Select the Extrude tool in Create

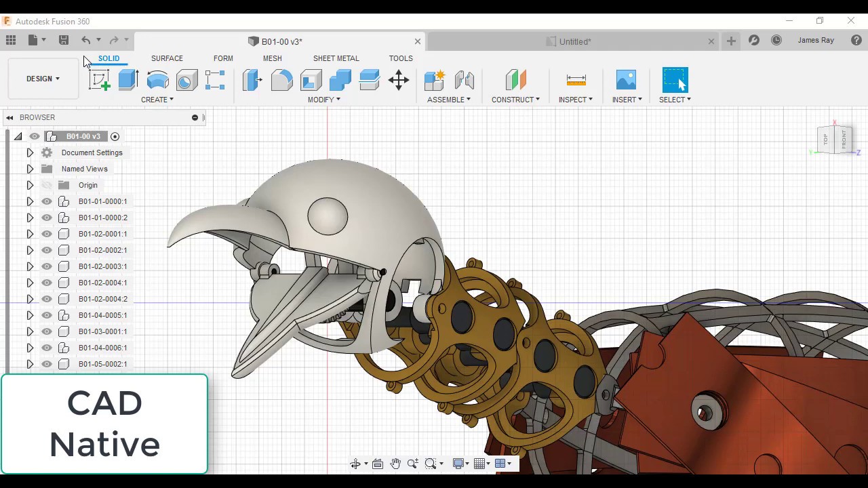[128, 80]
